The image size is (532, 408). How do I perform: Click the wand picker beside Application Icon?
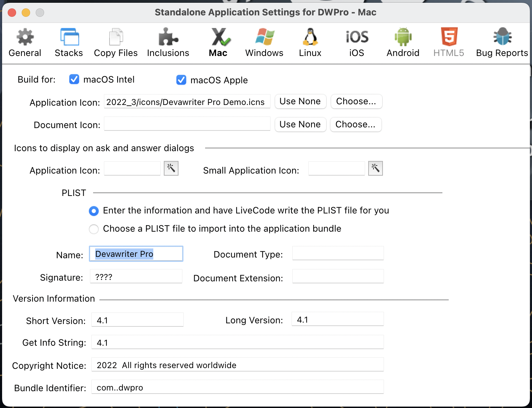[x=171, y=168]
